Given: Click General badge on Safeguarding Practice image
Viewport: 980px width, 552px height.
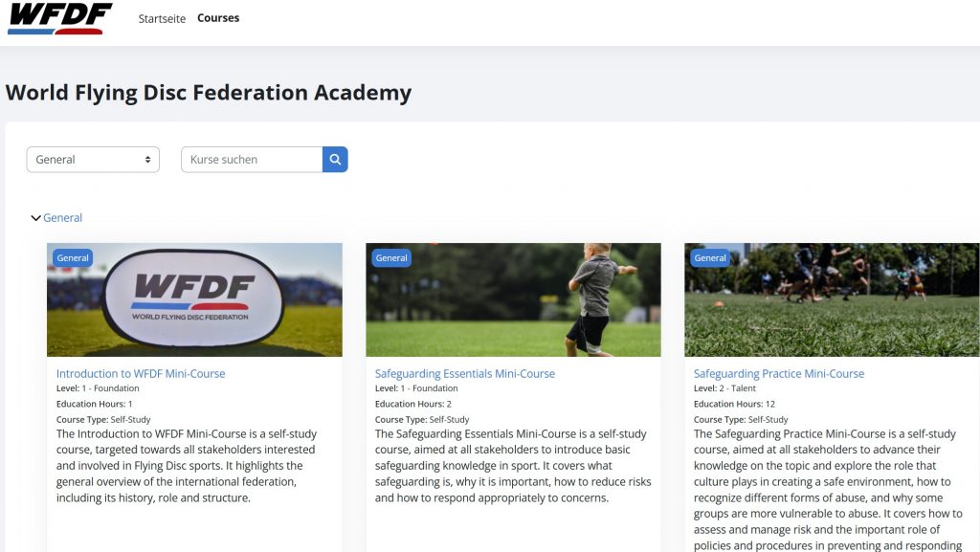Looking at the screenshot, I should pos(710,258).
